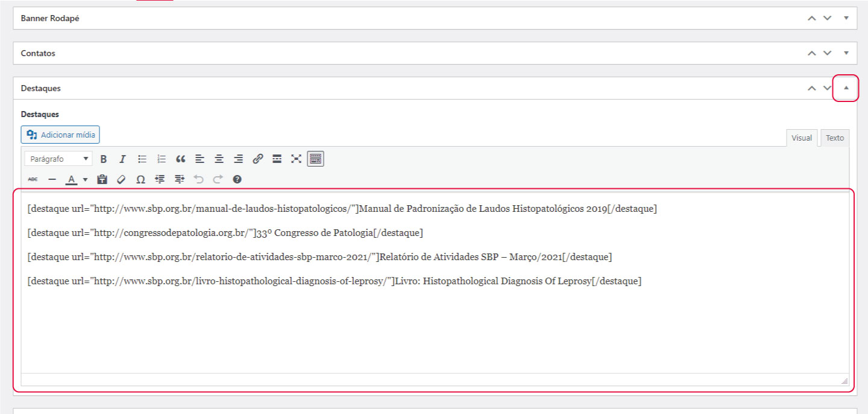The width and height of the screenshot is (868, 414).
Task: Move Contatos panel down
Action: 828,53
